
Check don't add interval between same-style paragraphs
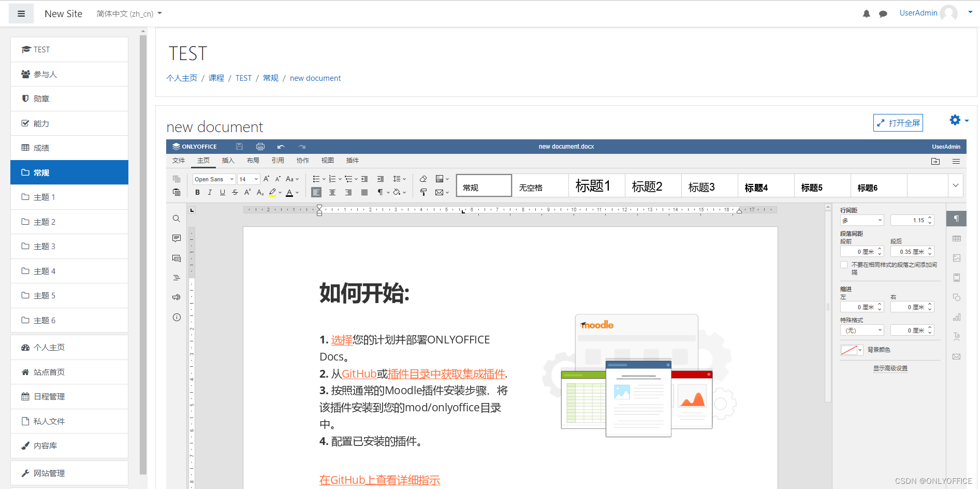(x=844, y=265)
